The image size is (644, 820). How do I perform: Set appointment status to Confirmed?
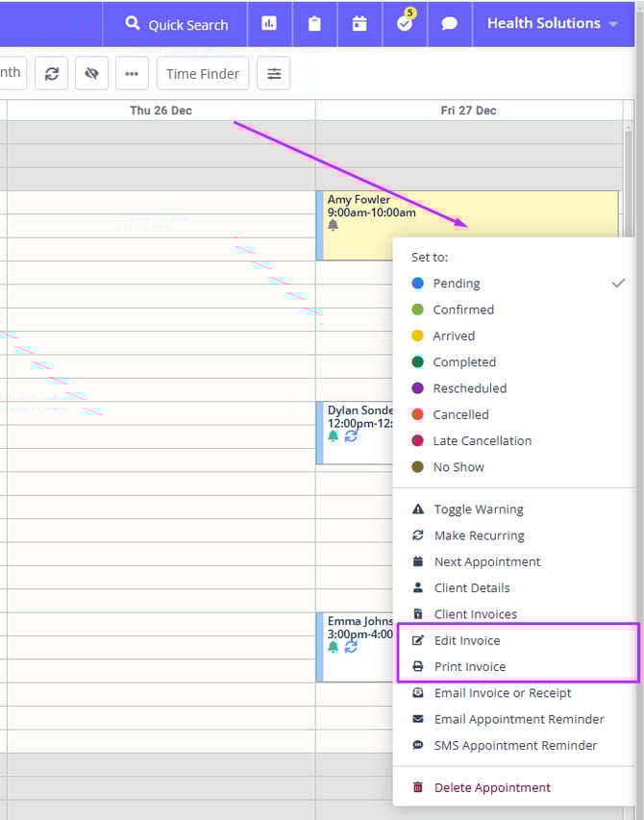click(463, 310)
